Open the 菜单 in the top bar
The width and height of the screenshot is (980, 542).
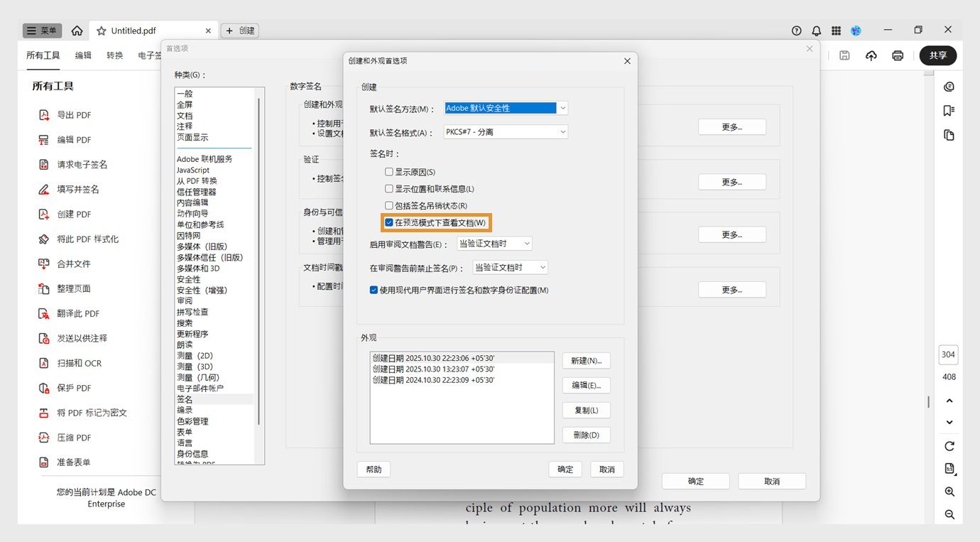click(42, 30)
